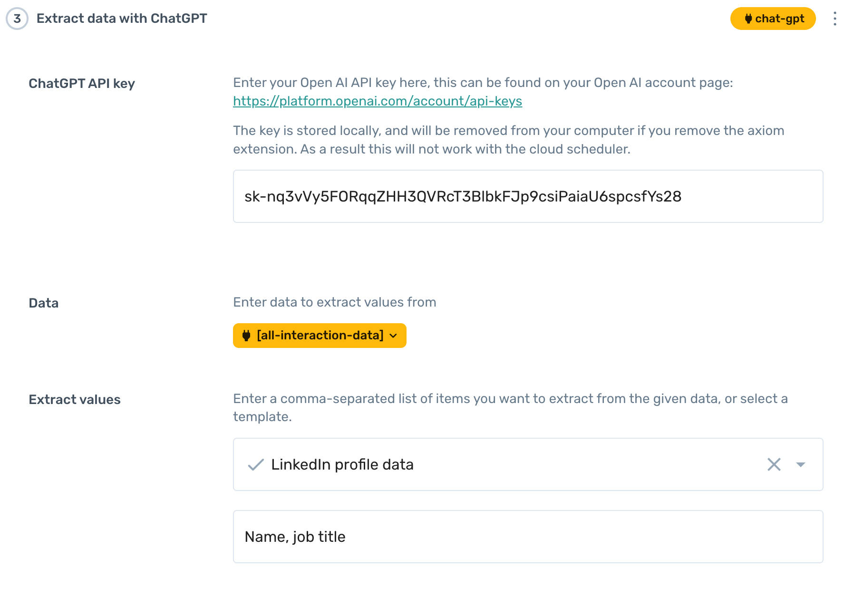Focus the ChatGPT API key input field

[x=528, y=196]
